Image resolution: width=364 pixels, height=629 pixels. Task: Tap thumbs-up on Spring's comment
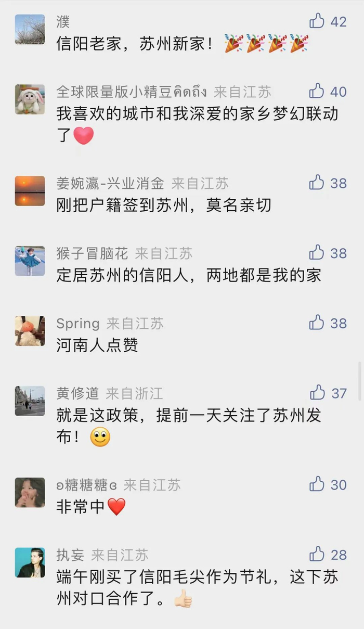(317, 323)
